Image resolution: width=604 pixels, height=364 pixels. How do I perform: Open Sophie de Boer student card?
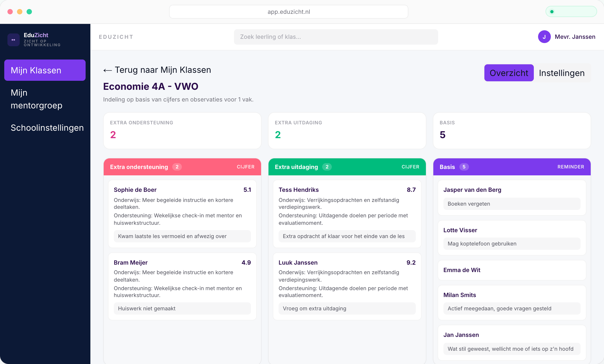[182, 214]
